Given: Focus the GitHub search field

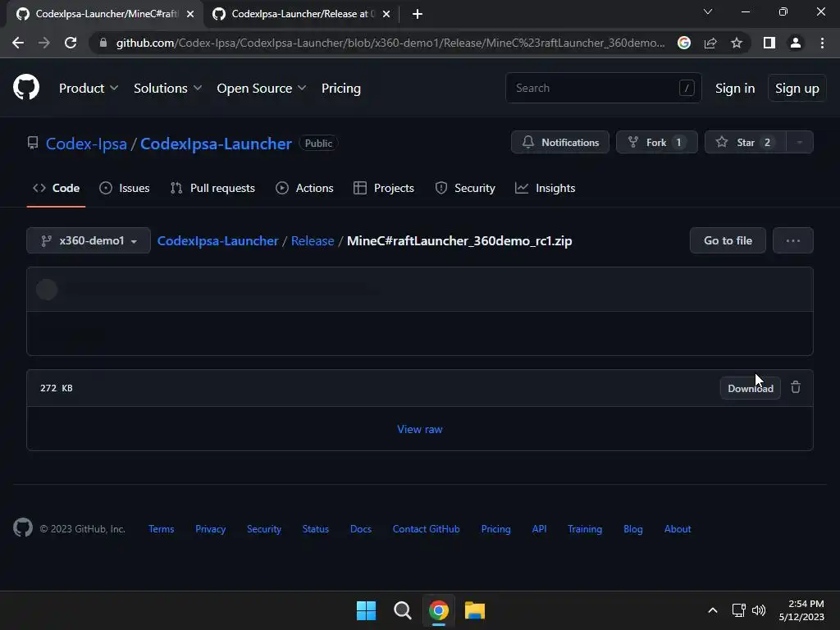Looking at the screenshot, I should (603, 88).
